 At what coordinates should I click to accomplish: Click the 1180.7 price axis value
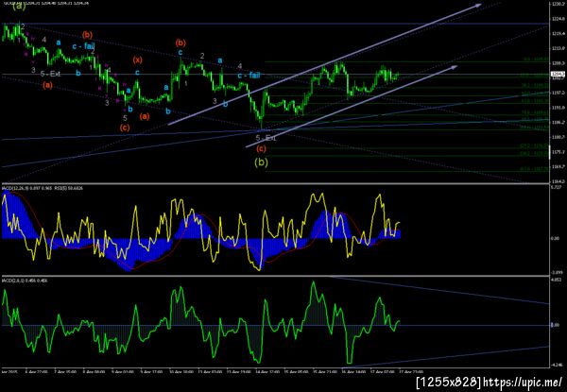click(x=557, y=137)
